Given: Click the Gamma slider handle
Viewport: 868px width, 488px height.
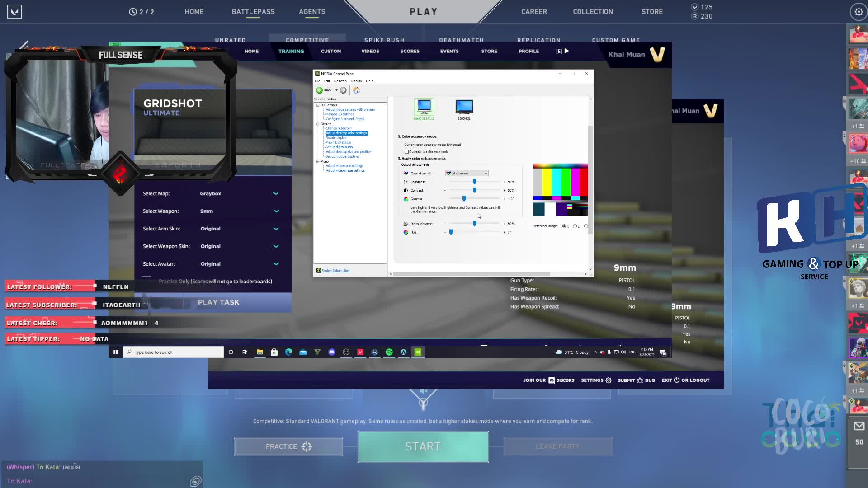Looking at the screenshot, I should point(464,199).
